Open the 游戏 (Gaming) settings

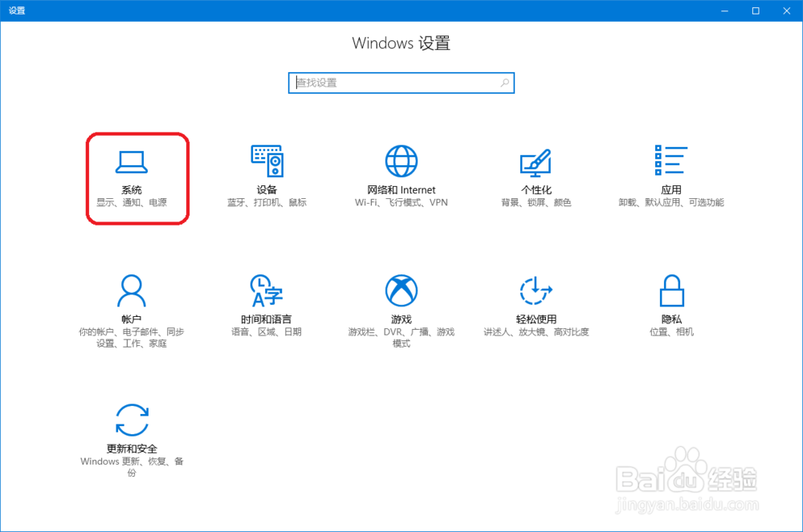click(401, 309)
